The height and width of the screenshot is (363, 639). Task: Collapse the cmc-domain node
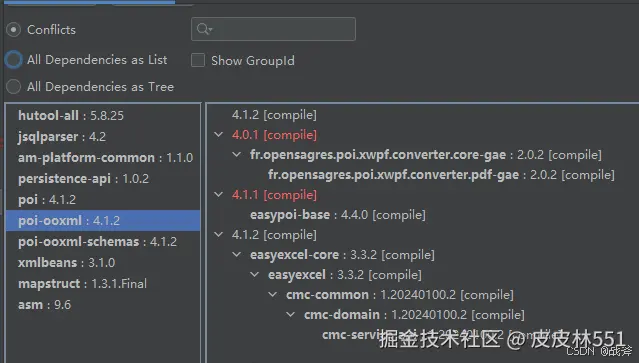click(x=291, y=314)
